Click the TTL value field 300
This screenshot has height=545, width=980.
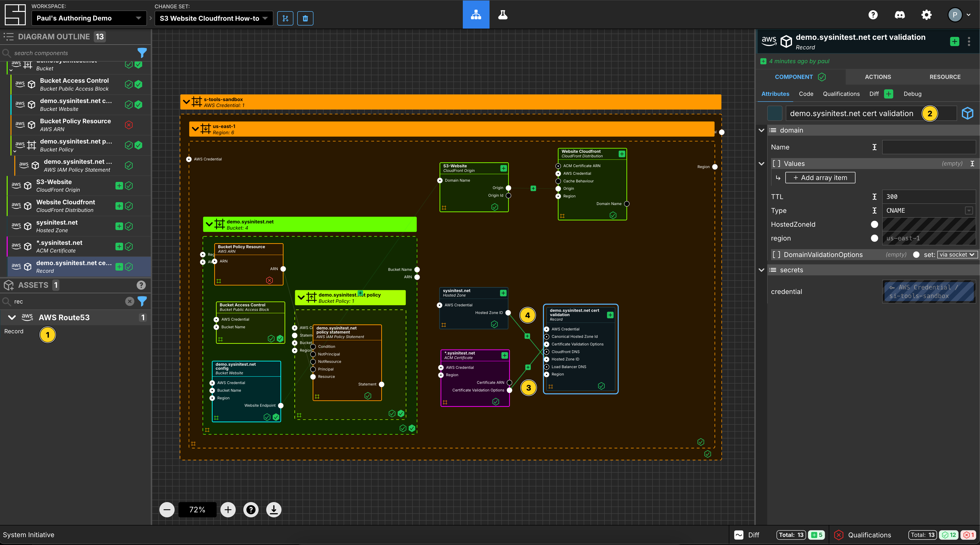point(929,197)
